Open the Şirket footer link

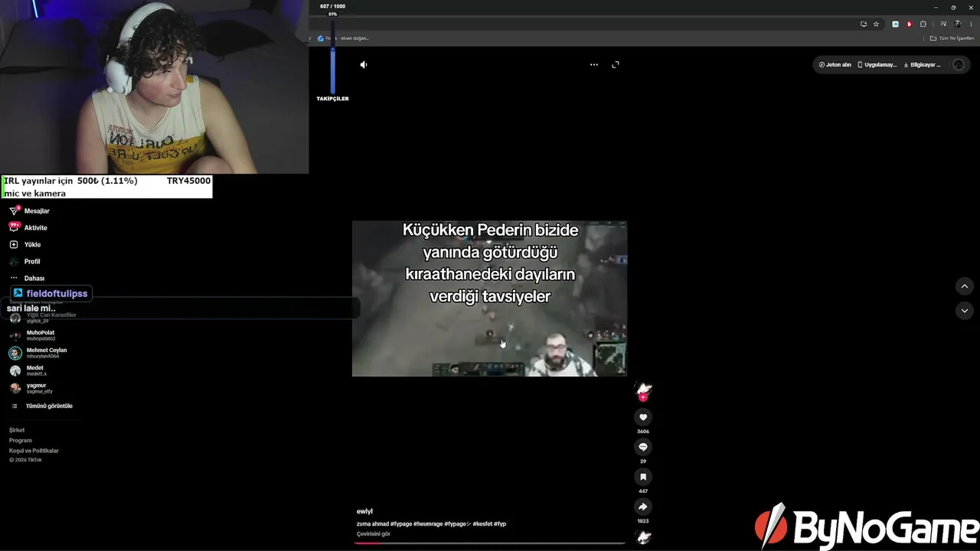(17, 430)
